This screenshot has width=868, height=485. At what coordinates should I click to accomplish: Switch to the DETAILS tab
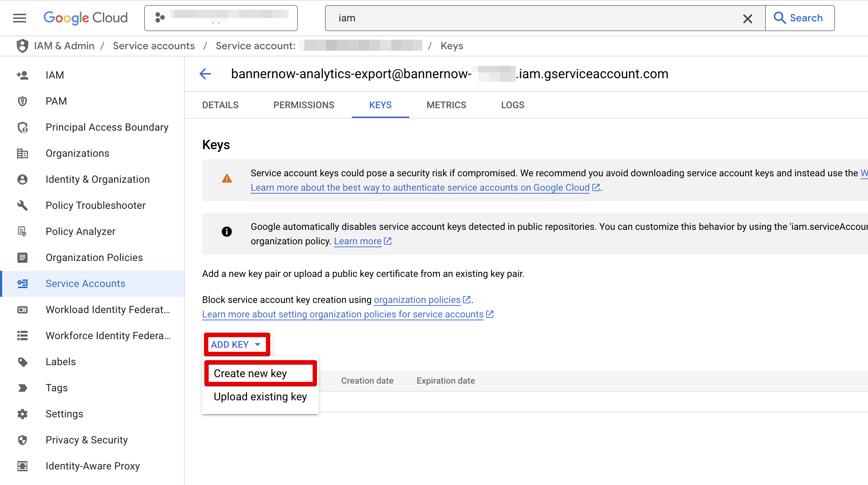(220, 105)
